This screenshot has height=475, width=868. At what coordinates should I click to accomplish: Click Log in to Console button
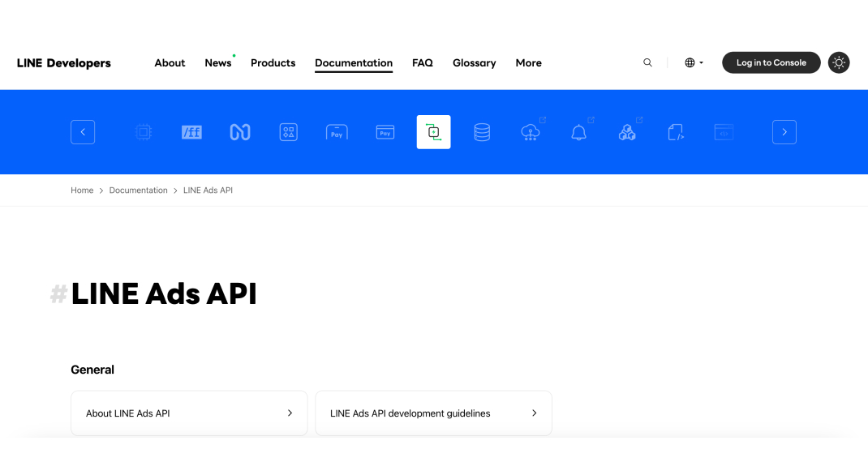coord(771,62)
